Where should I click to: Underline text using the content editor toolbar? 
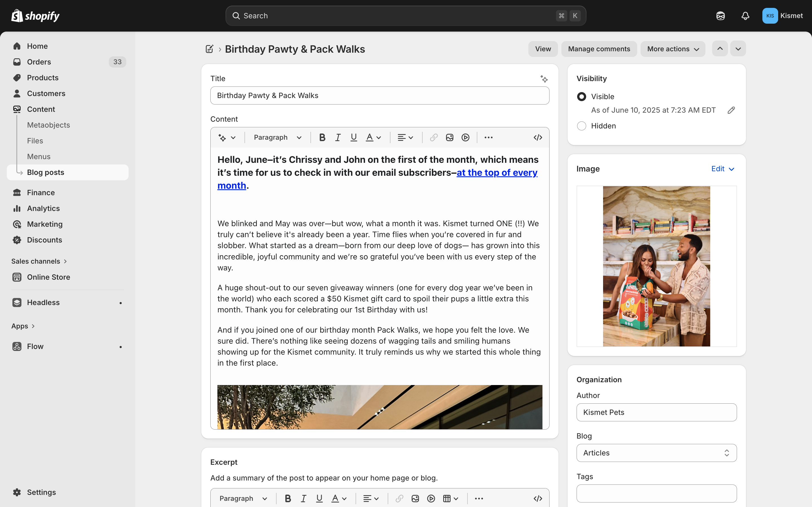point(353,137)
